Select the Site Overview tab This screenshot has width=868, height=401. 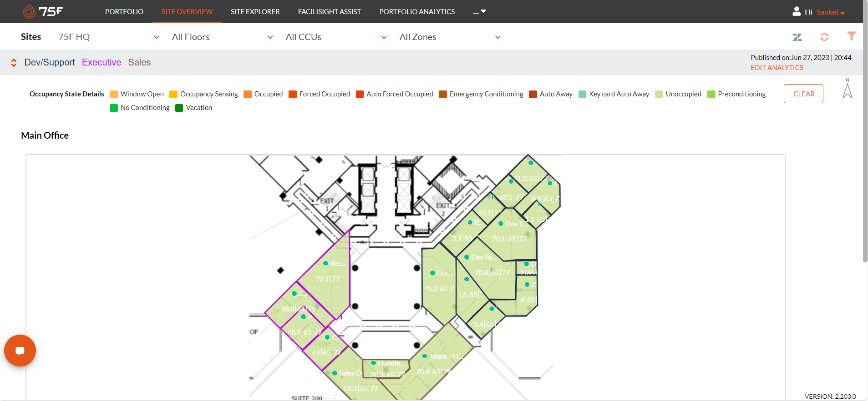(187, 11)
